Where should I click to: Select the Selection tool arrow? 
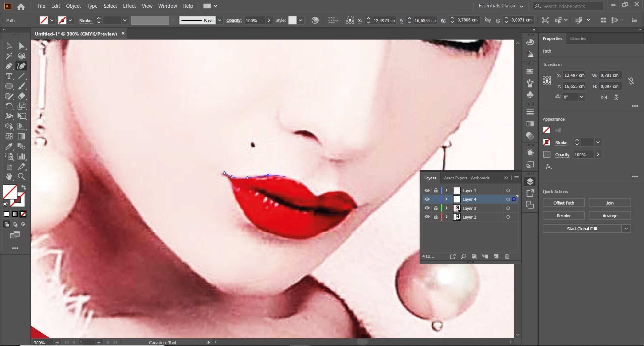click(9, 46)
